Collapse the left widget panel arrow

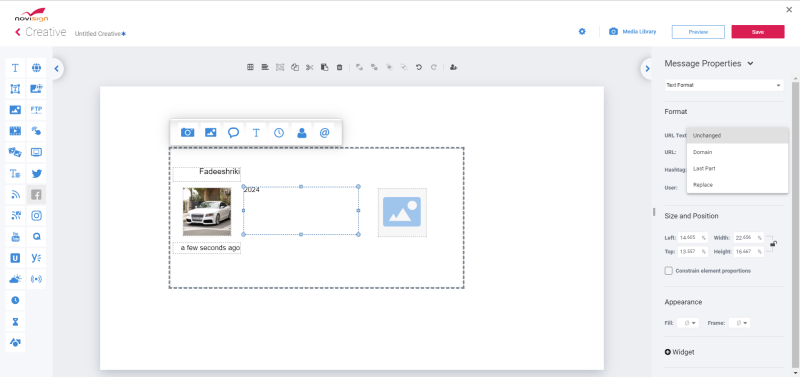(56, 68)
